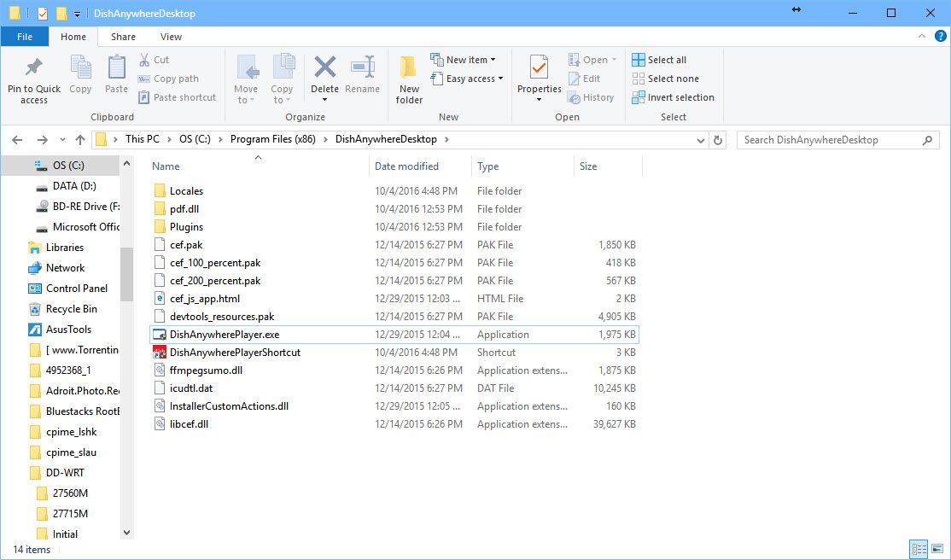Select Network in navigation pane
Screen dimensions: 951x560
click(x=56, y=267)
